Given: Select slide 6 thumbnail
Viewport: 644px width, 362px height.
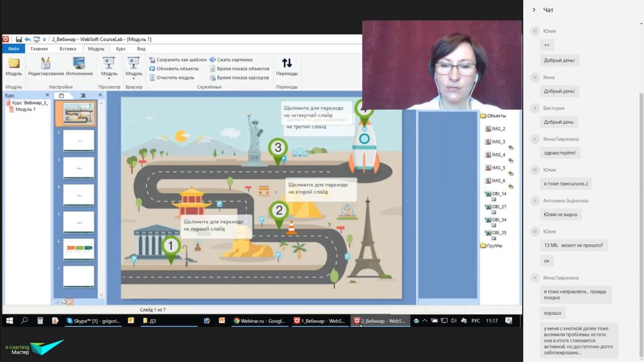Looking at the screenshot, I should pos(79,249).
